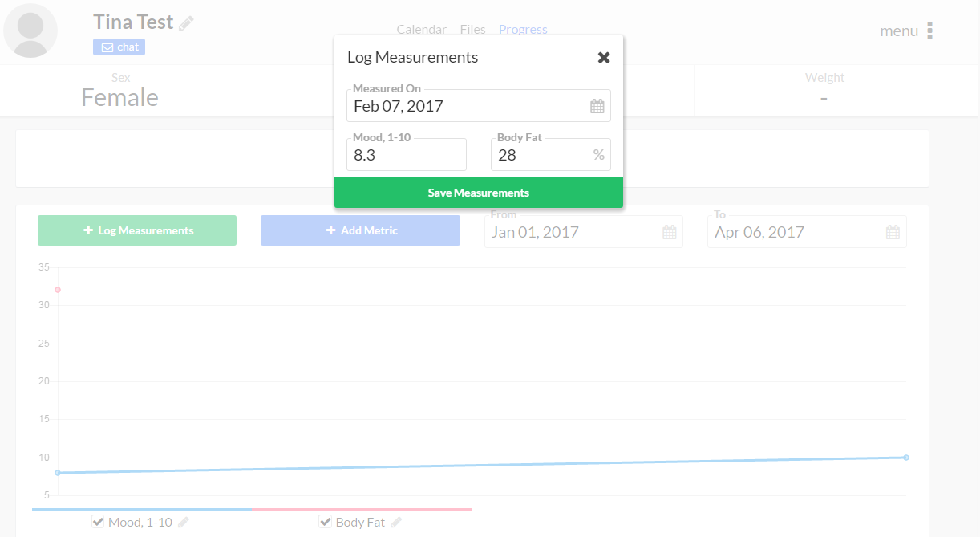This screenshot has height=537, width=980.
Task: Close the Log Measurements dialog
Action: (604, 57)
